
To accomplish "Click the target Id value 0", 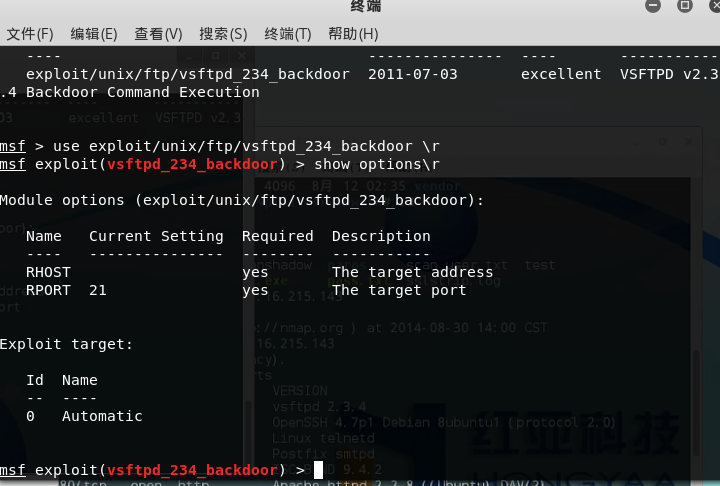I will tap(30, 416).
